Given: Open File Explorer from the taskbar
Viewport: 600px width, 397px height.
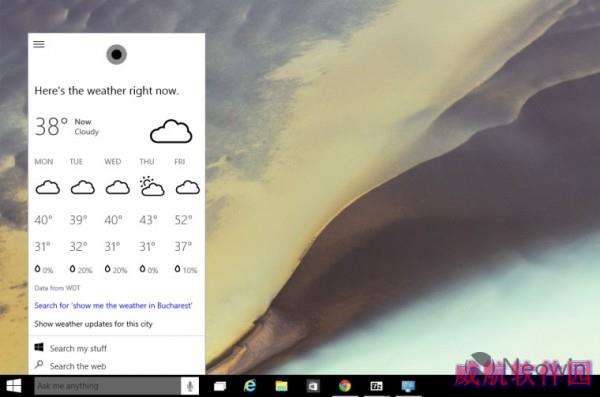Looking at the screenshot, I should pos(281,386).
